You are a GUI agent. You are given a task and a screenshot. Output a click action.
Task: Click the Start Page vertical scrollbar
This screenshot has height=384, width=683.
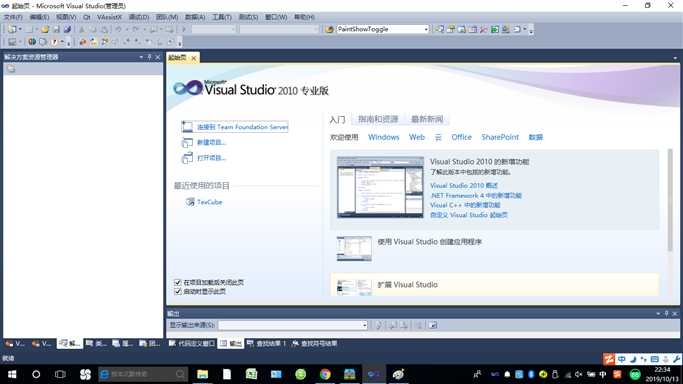click(670, 200)
